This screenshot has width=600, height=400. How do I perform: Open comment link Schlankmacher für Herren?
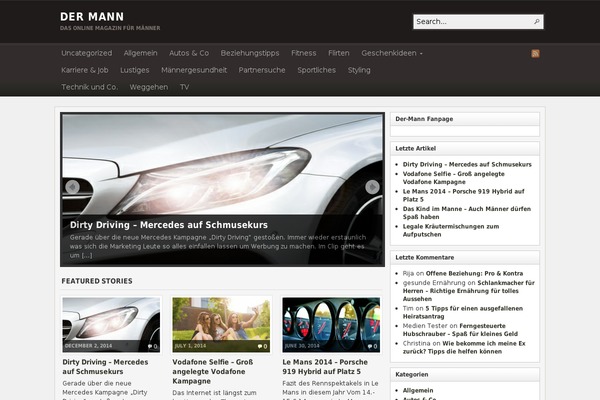tap(469, 291)
